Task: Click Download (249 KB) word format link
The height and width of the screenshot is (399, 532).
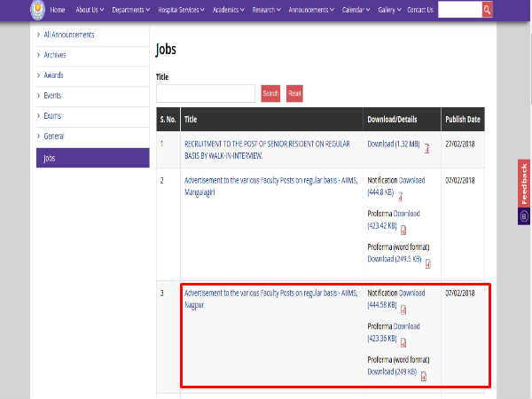Action: [392, 372]
